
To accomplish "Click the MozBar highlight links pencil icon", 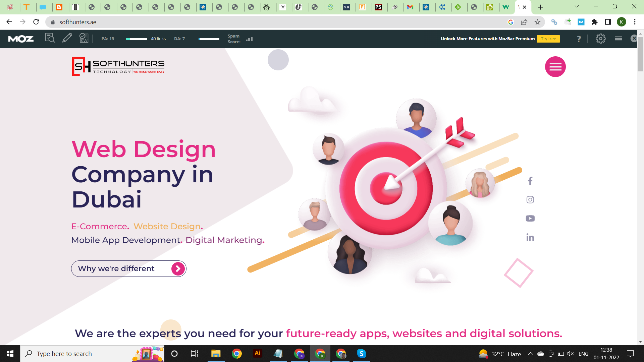I will 67,38.
